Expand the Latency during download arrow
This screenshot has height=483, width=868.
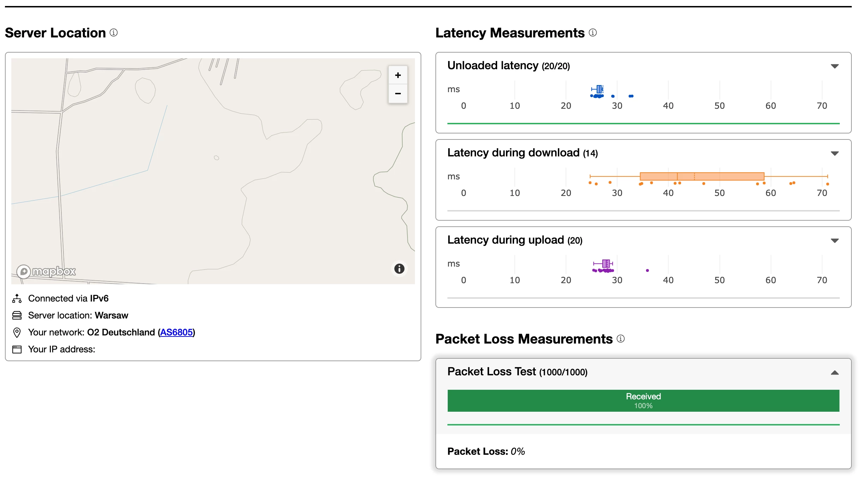(834, 153)
